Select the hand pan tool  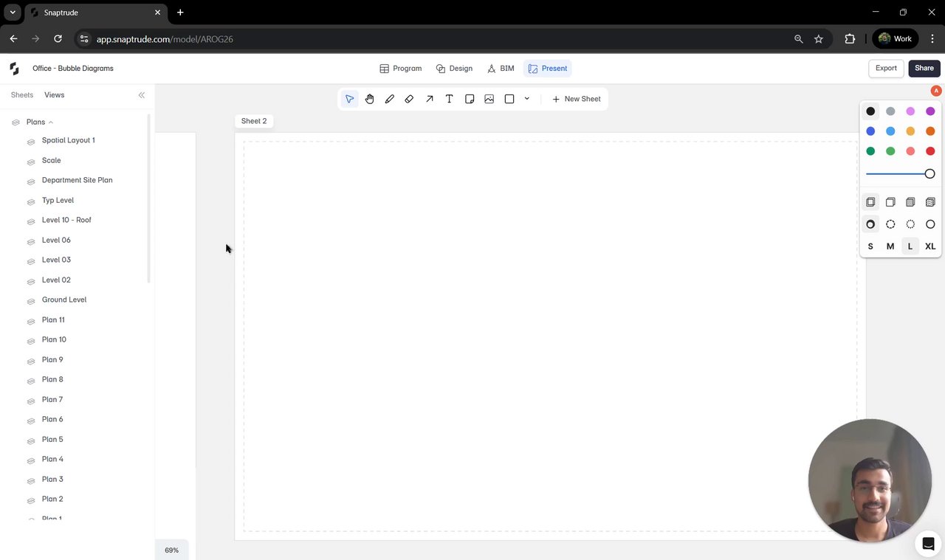370,99
